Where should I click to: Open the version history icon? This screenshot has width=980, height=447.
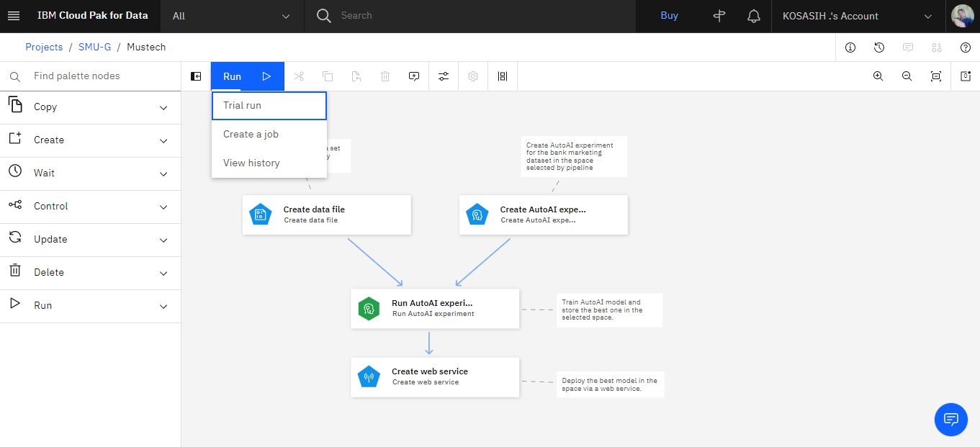pyautogui.click(x=879, y=48)
